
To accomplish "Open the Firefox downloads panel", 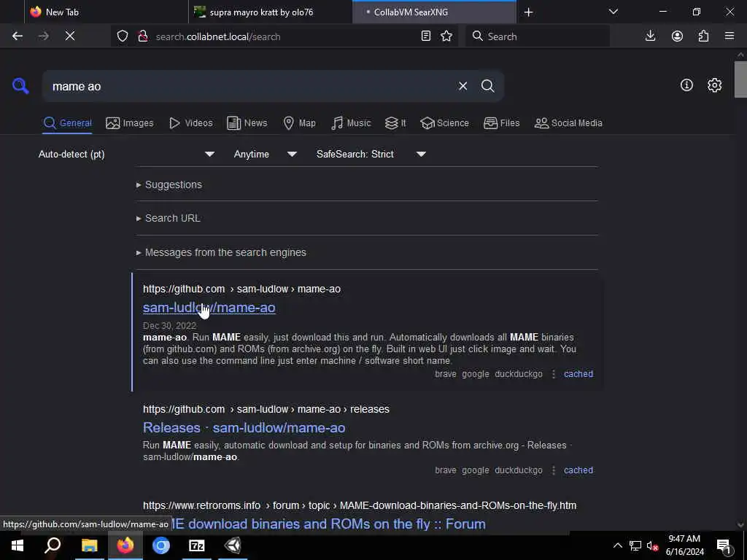I will click(x=650, y=36).
